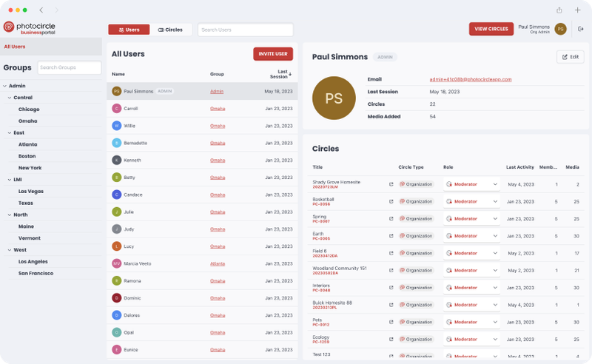Open Role dropdown for Earth circle
Viewport: 592px width, 364px height.
[x=471, y=236]
